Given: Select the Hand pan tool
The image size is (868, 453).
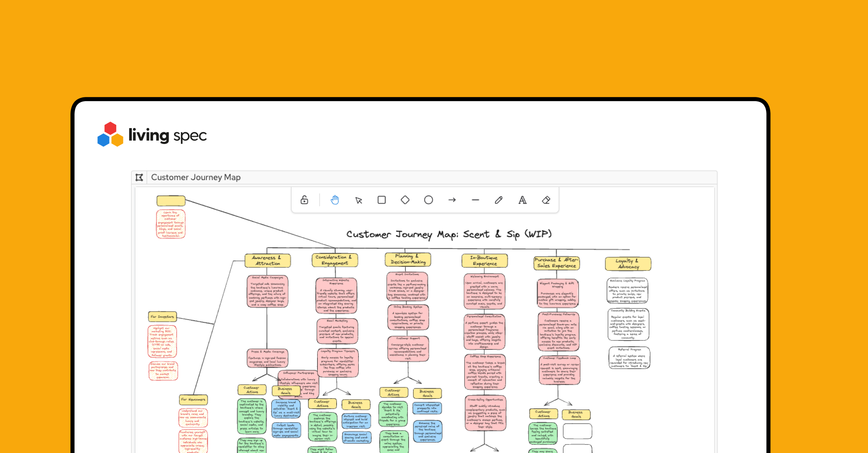Looking at the screenshot, I should coord(334,200).
